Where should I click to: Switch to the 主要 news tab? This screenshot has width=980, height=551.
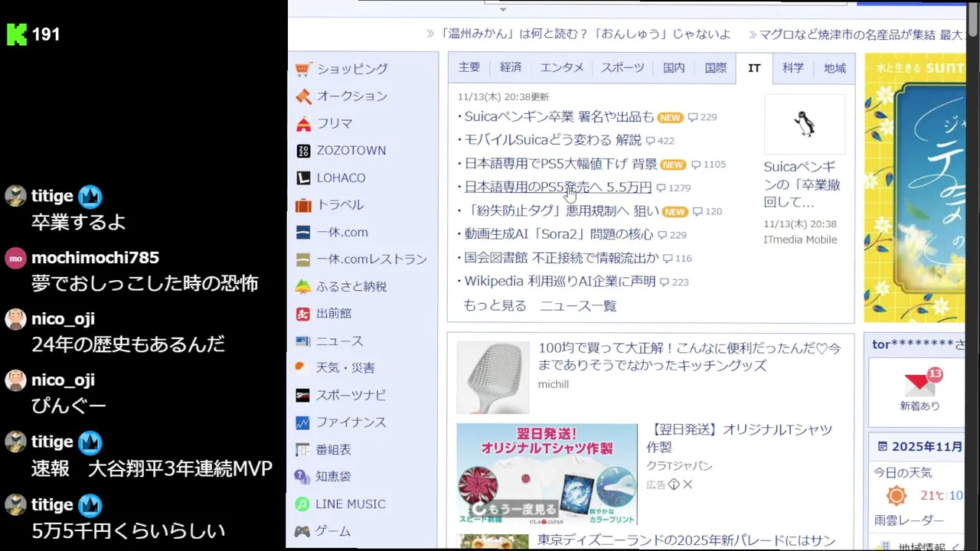pos(469,67)
